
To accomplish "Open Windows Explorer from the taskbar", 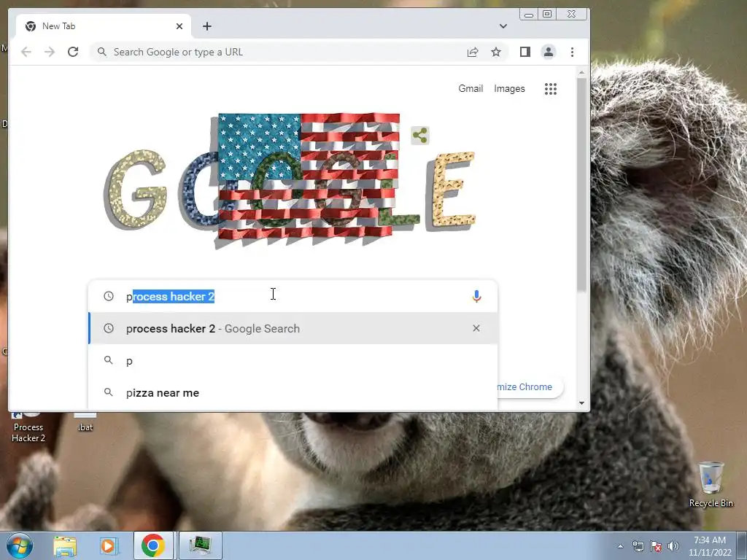I will [65, 545].
